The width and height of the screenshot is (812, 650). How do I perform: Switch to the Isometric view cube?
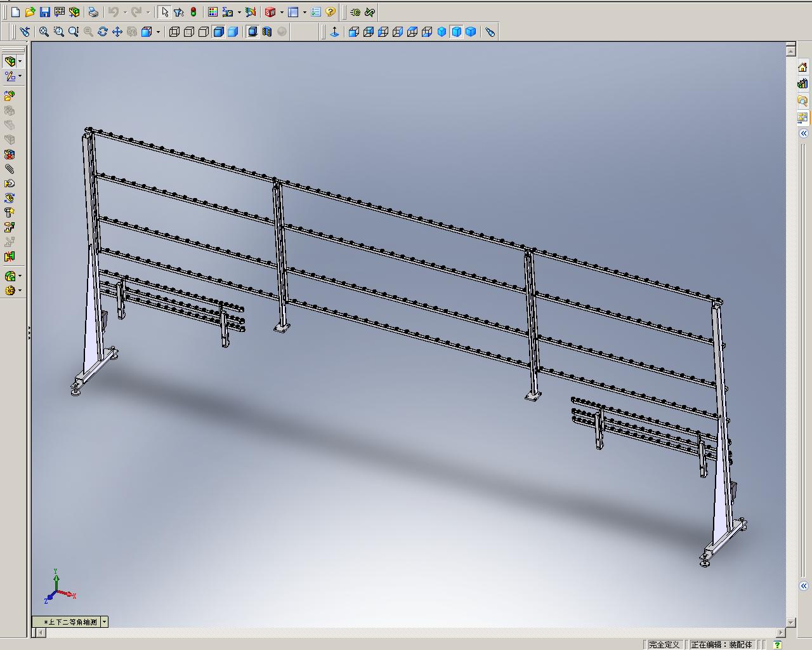click(x=442, y=32)
